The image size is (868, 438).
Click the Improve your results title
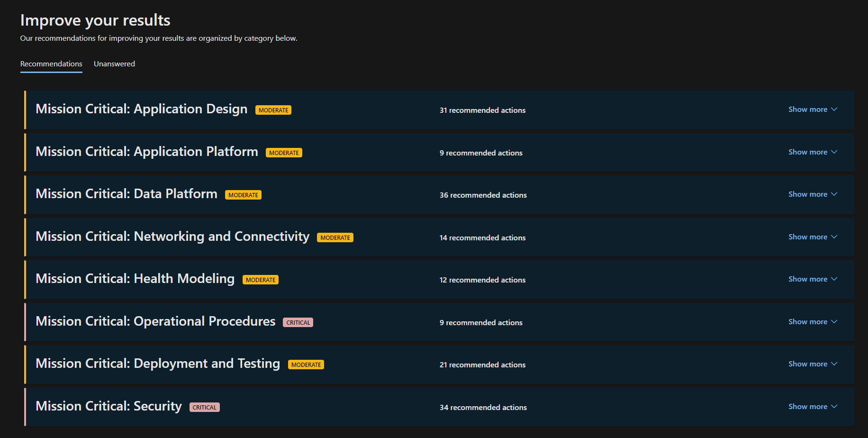click(95, 20)
